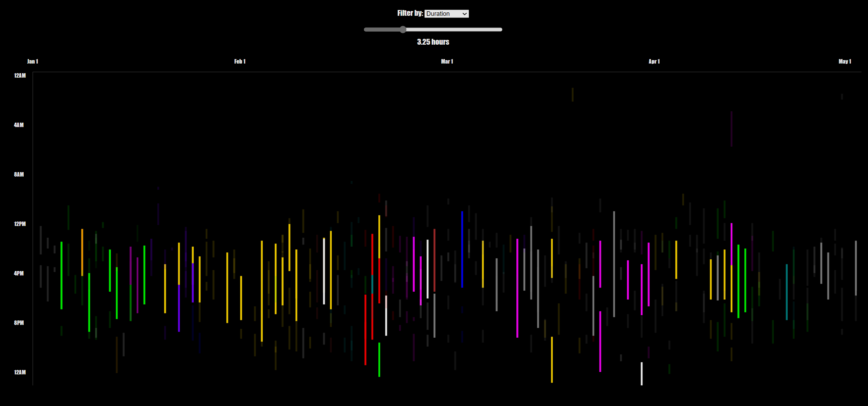Image resolution: width=868 pixels, height=406 pixels.
Task: Select the first bright green bar after Jan 1
Action: coord(61,275)
